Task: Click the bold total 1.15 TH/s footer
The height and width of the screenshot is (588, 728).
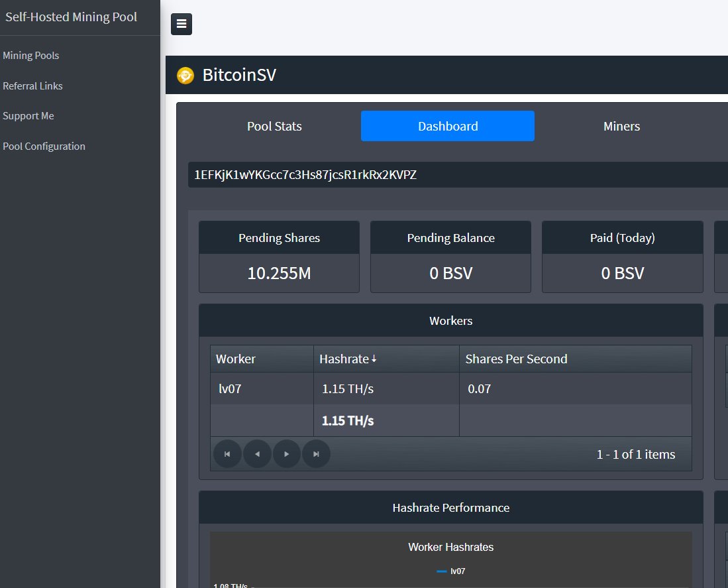Action: pyautogui.click(x=348, y=421)
